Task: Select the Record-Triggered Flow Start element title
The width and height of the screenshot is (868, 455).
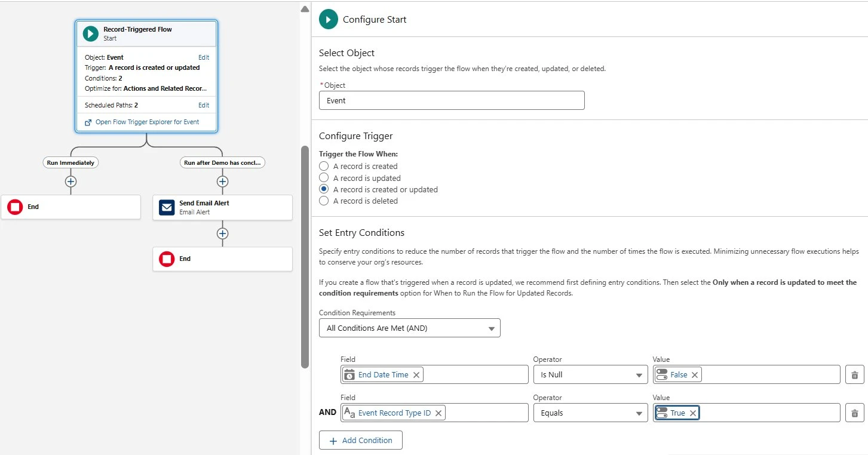Action: [x=137, y=29]
